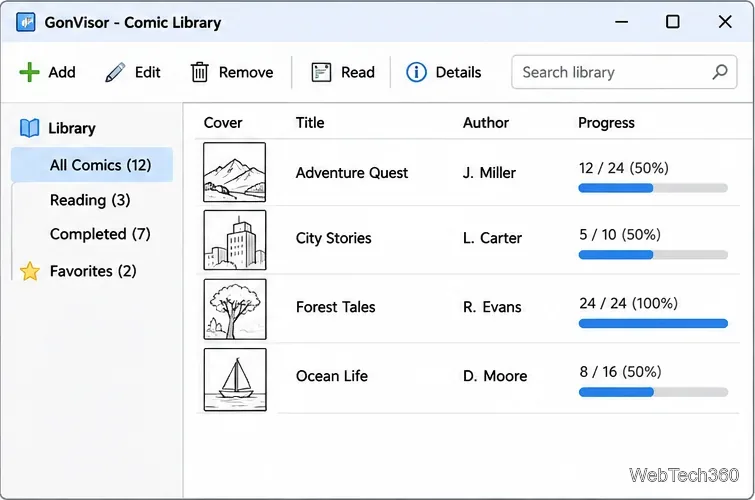Viewport: 755px width, 500px height.
Task: Open the Reading (3) category
Action: [x=90, y=200]
